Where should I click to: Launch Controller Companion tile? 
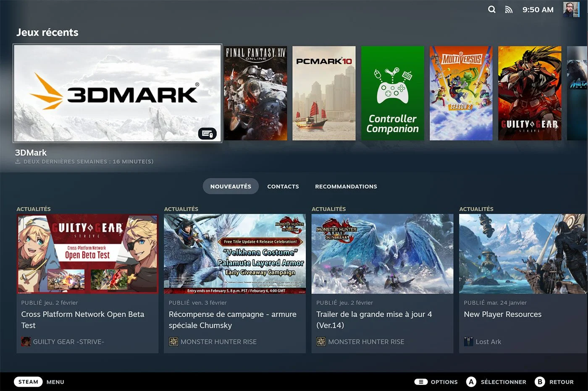[x=393, y=93]
